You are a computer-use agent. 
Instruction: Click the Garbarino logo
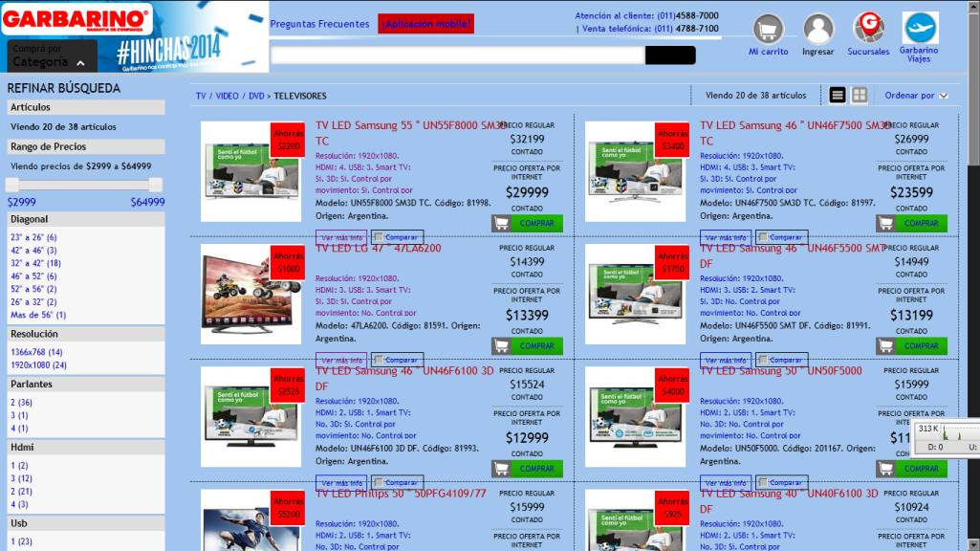pyautogui.click(x=76, y=19)
